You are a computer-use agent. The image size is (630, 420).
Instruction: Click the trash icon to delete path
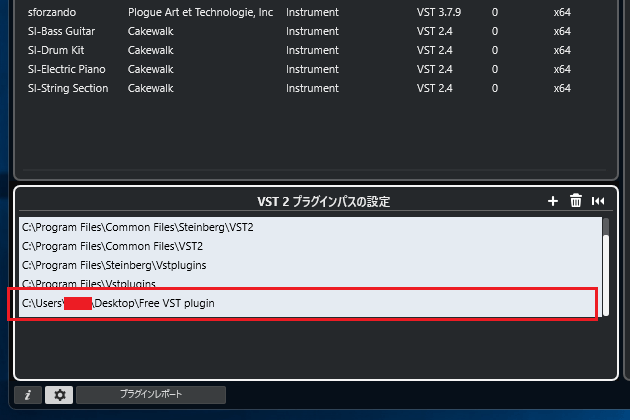click(576, 201)
